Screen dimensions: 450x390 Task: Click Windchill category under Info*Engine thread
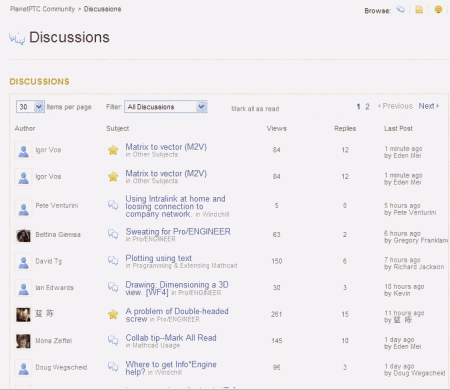coord(168,372)
